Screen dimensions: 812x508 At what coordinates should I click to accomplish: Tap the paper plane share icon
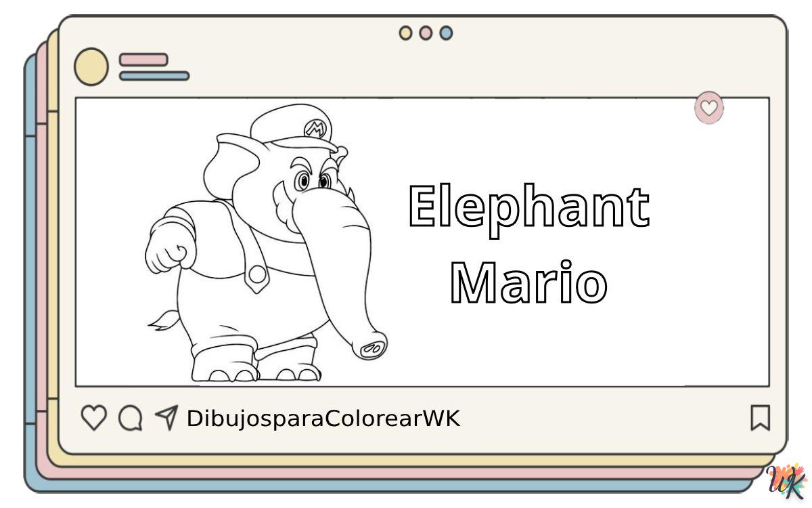[x=166, y=418]
